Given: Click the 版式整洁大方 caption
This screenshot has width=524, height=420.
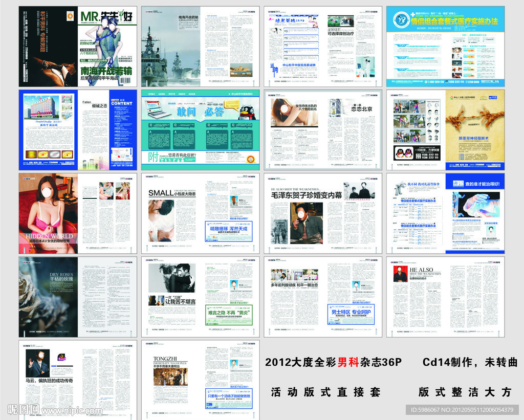Looking at the screenshot, I should [465, 392].
